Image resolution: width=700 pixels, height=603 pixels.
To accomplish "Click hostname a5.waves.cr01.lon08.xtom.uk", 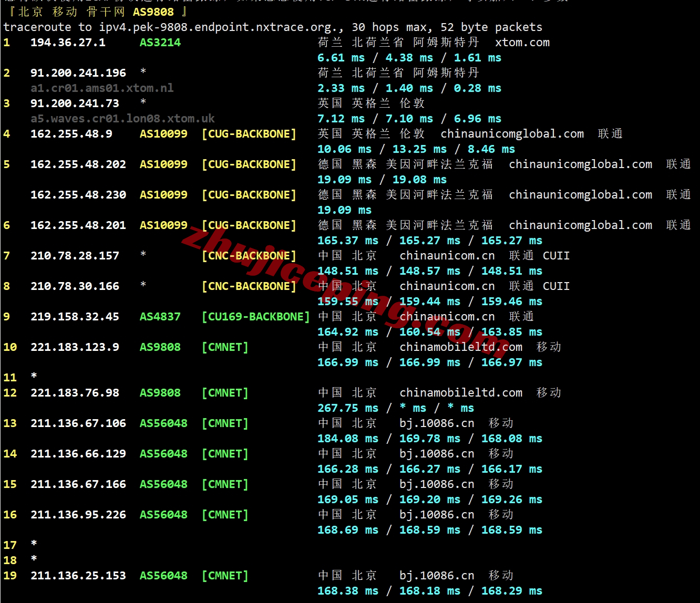I will click(122, 119).
